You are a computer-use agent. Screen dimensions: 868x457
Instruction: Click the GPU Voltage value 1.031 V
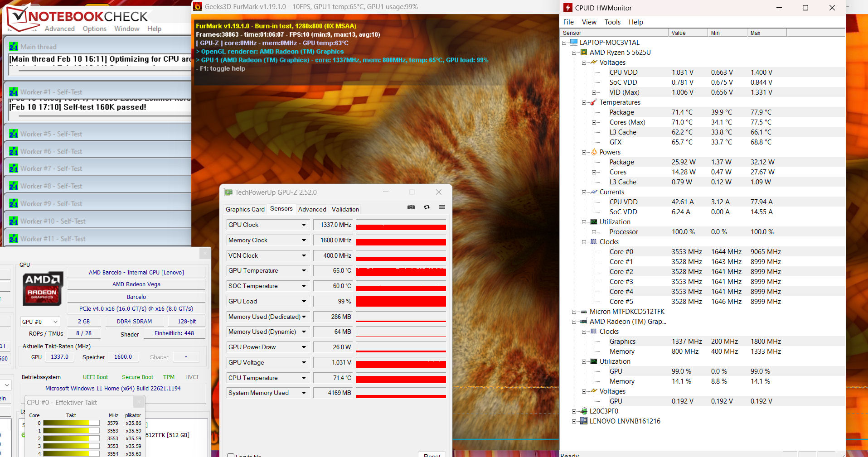[333, 362]
